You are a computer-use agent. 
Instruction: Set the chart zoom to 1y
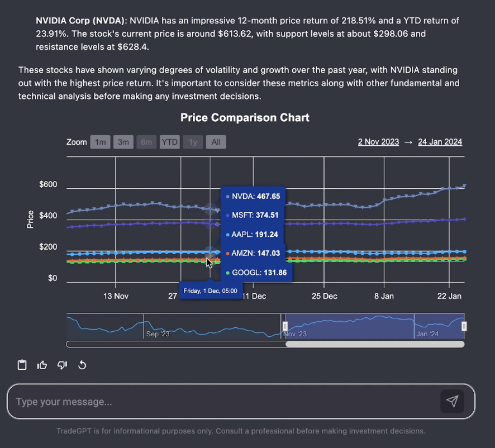[193, 142]
